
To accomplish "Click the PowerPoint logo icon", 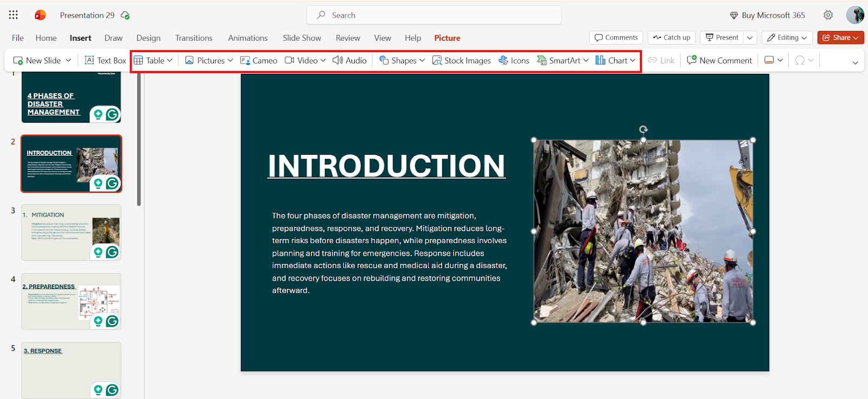I will (x=40, y=15).
